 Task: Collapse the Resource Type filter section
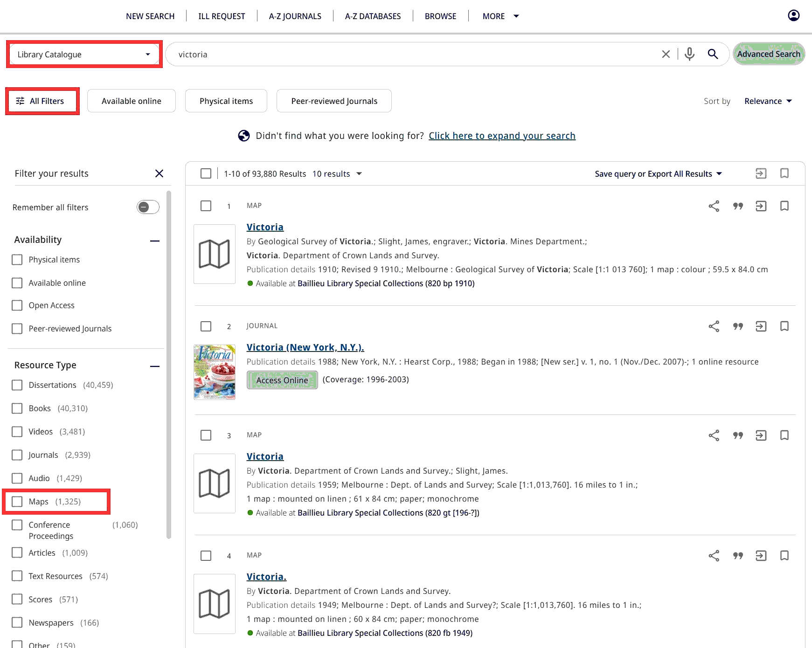[155, 366]
